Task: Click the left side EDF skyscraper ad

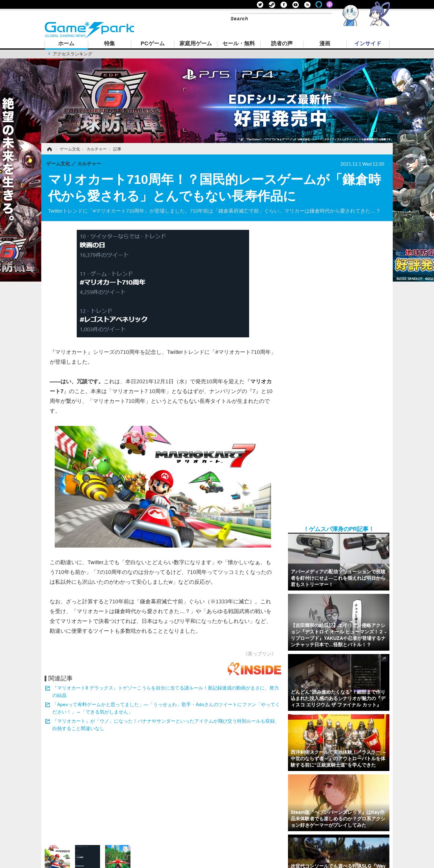Action: (x=20, y=170)
